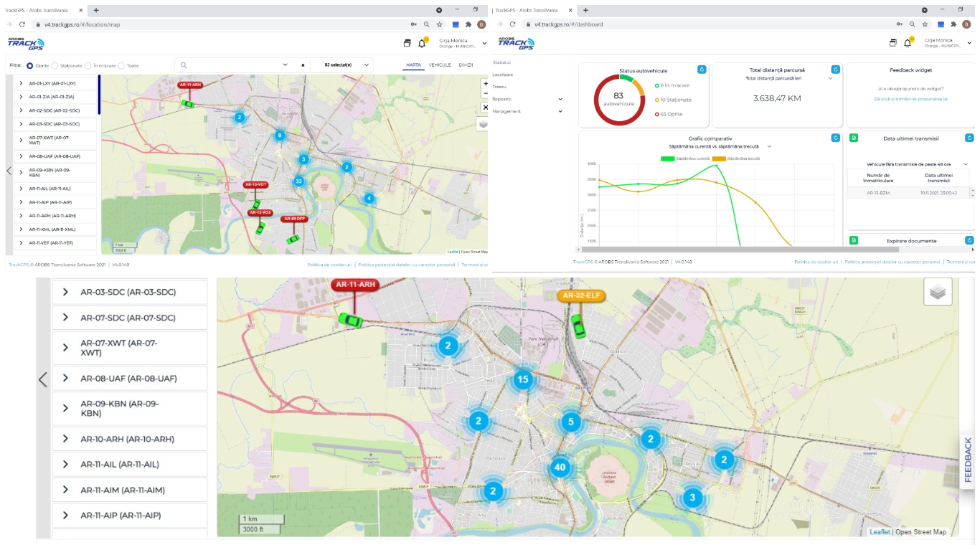Select the Toate filter radio button
980x550 pixels.
click(122, 65)
